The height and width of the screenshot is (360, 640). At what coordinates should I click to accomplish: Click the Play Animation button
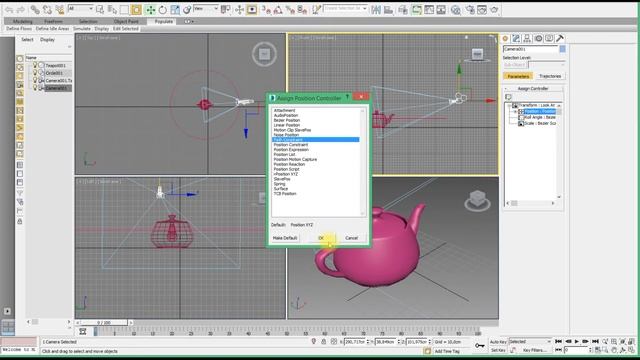tap(577, 342)
